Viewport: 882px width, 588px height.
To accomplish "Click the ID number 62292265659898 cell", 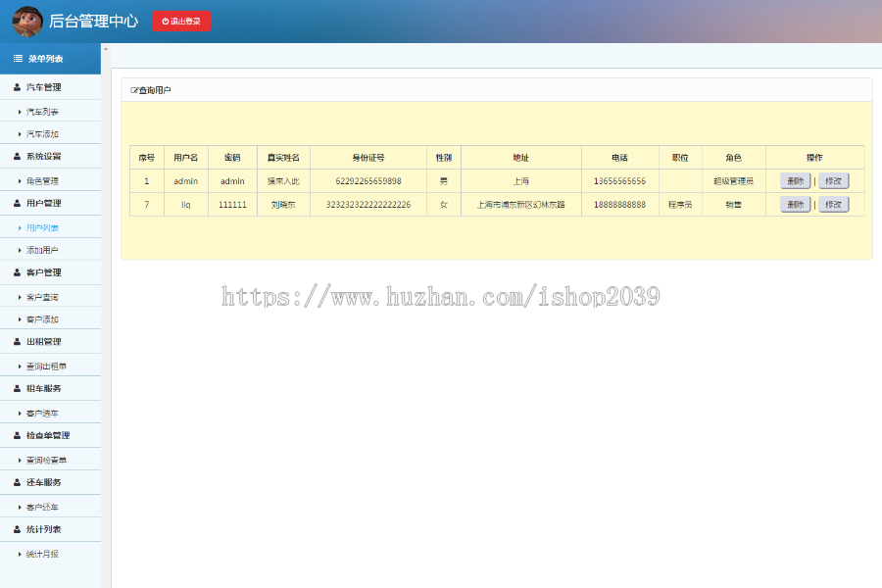I will (x=368, y=181).
